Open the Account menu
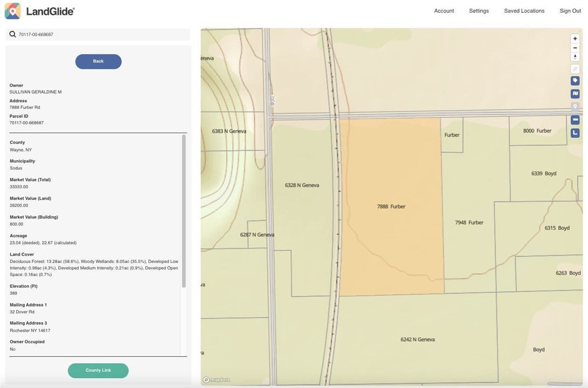 [444, 11]
